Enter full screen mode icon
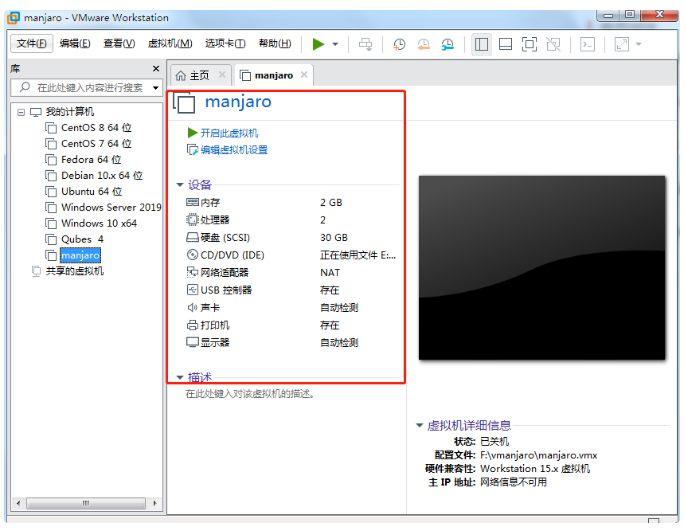Screen dimensions: 686x532 click(529, 44)
